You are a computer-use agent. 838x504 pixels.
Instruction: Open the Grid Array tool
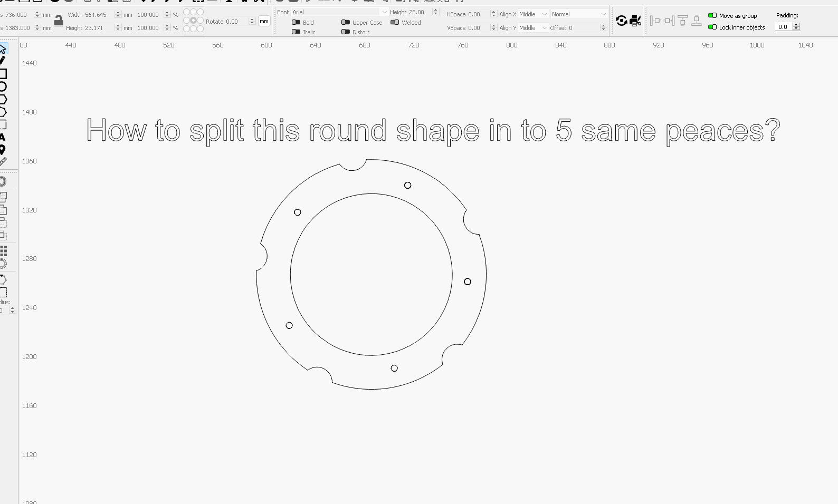pos(3,250)
